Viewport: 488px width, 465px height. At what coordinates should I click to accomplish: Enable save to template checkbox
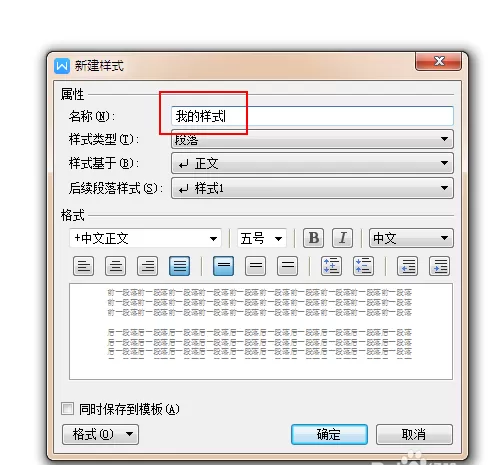click(67, 408)
